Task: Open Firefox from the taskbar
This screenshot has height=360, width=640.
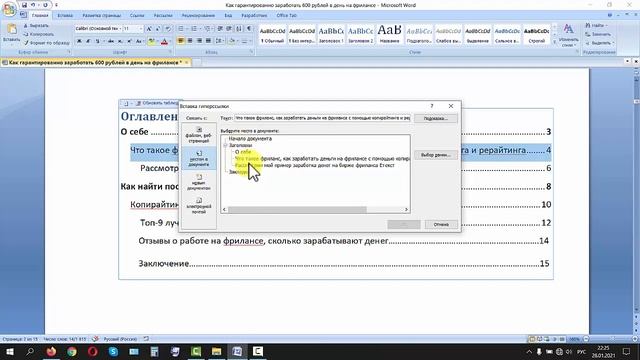Action: (x=51, y=351)
